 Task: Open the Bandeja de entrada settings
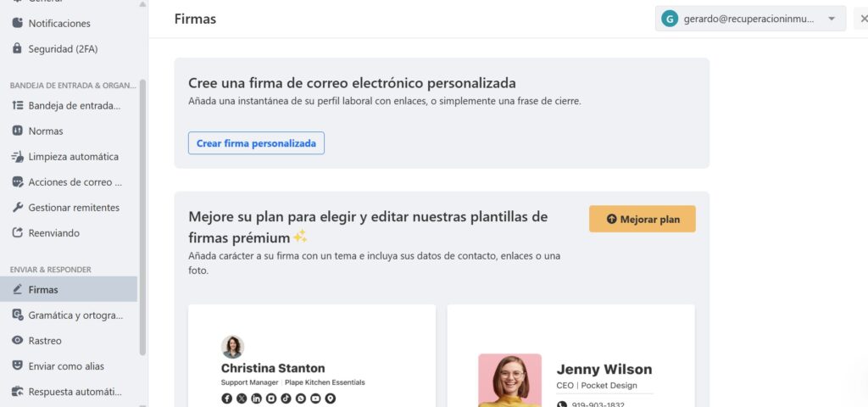74,105
